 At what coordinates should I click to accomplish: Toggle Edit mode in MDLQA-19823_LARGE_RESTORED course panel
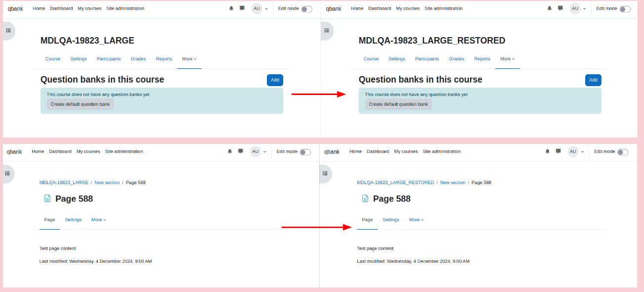625,9
